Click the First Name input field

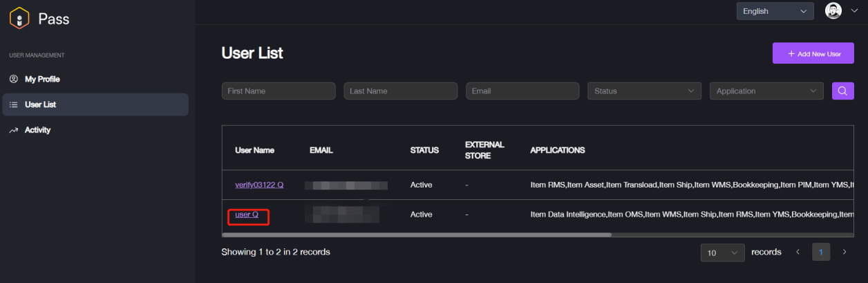click(278, 91)
